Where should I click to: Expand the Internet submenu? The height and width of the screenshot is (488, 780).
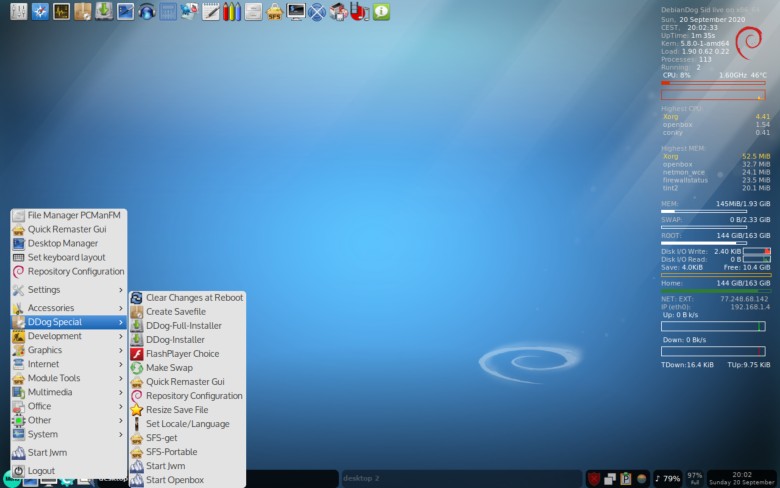click(x=68, y=364)
